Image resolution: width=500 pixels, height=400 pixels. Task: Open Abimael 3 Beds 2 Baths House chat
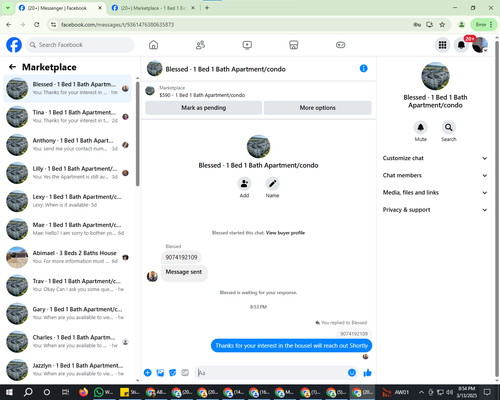click(x=67, y=257)
